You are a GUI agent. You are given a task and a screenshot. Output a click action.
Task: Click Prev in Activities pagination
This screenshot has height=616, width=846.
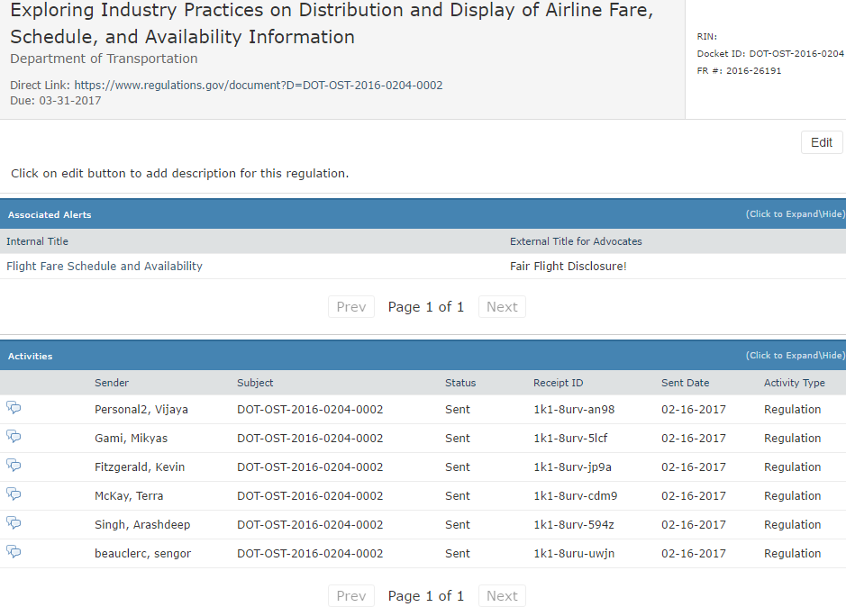coord(351,596)
